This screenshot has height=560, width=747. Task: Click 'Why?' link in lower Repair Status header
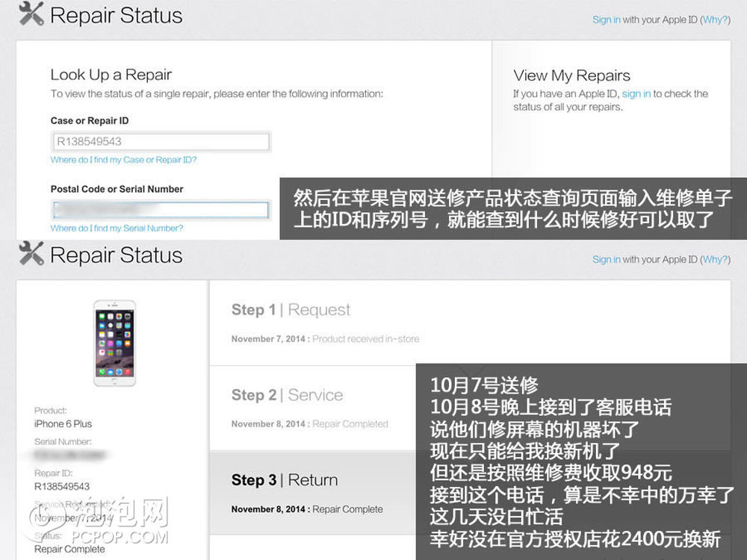(715, 260)
